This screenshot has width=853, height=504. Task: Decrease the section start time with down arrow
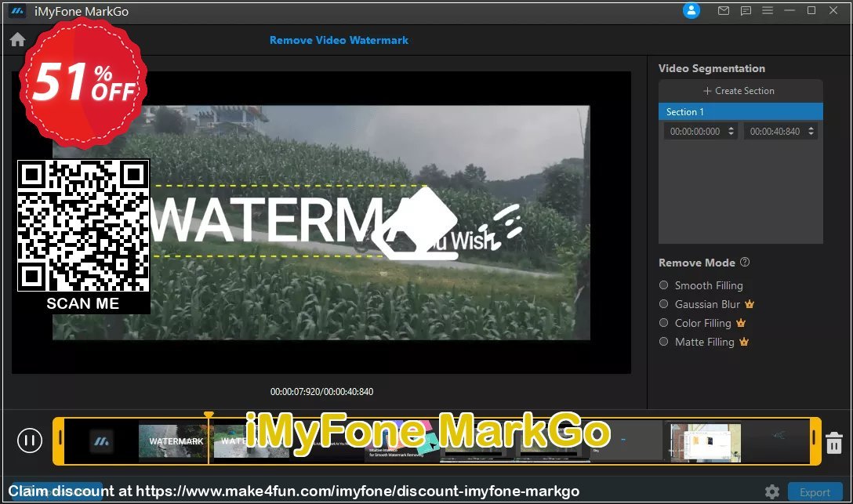point(731,134)
